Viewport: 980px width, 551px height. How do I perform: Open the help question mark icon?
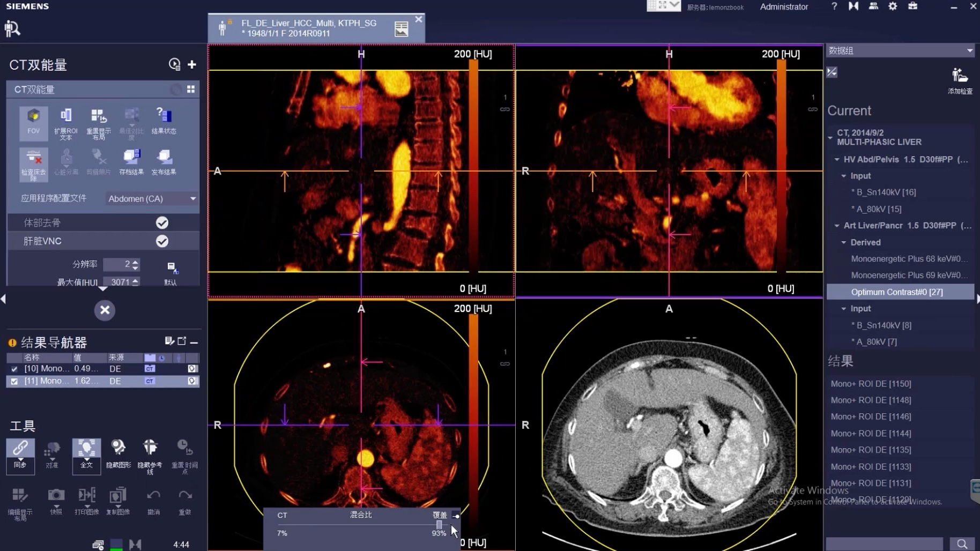tap(834, 6)
